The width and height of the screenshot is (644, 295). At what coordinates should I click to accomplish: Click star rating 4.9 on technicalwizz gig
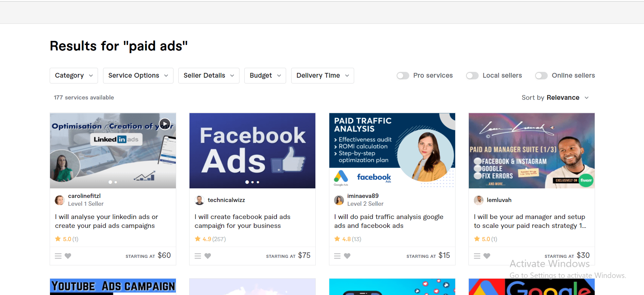tap(210, 239)
